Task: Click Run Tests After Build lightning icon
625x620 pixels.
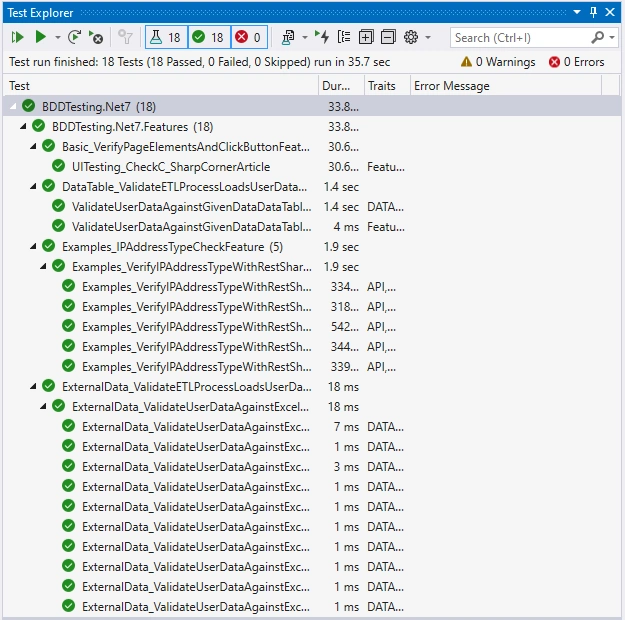Action: [322, 37]
